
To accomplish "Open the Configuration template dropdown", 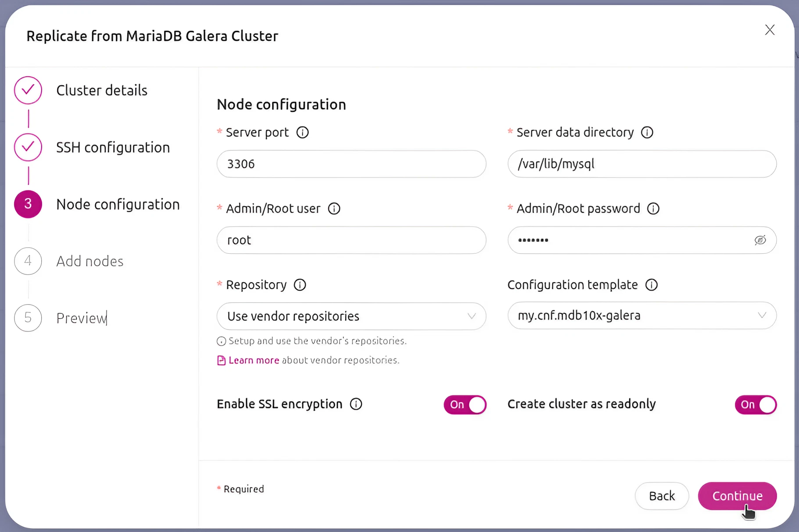I will (x=642, y=315).
